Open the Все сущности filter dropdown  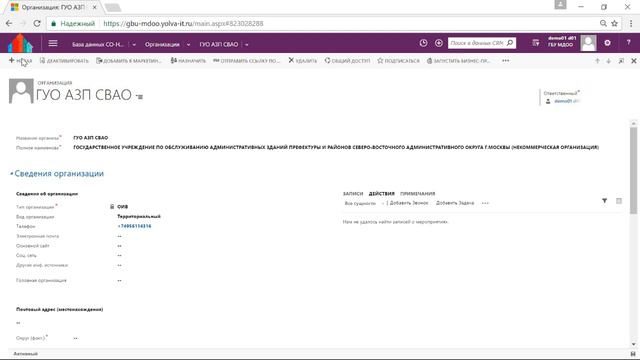point(364,203)
